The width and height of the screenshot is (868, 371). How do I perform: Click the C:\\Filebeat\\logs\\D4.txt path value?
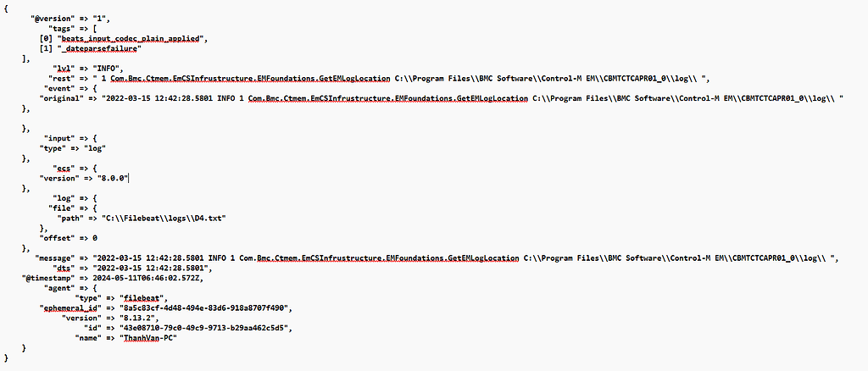(164, 218)
